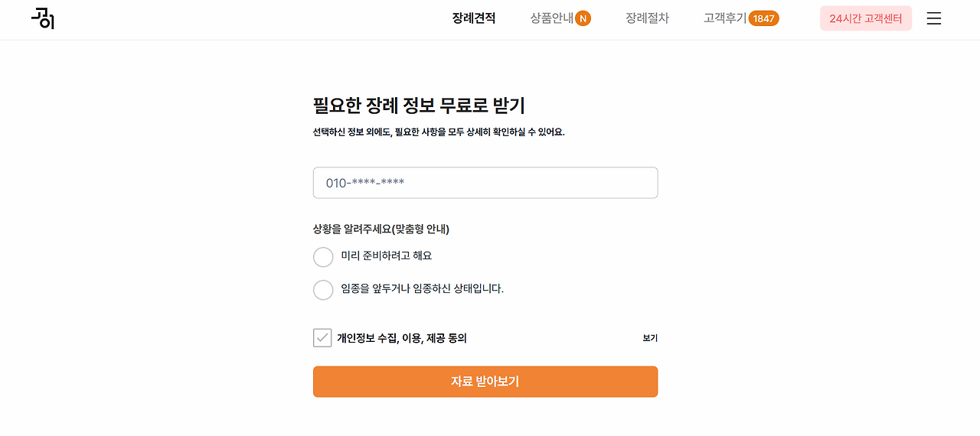
Task: Select the 임종을 앞두거나 임종하신 상태입니다 radio button
Action: pyautogui.click(x=323, y=290)
